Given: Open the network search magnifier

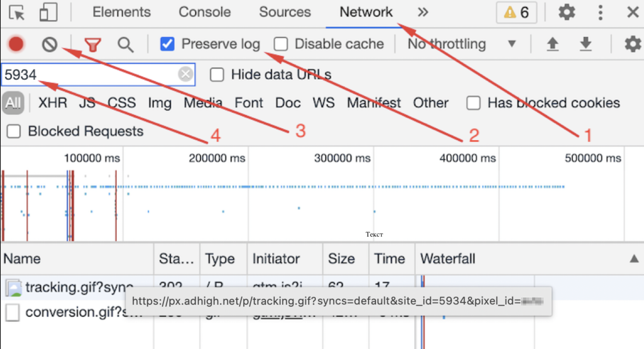Looking at the screenshot, I should click(126, 45).
